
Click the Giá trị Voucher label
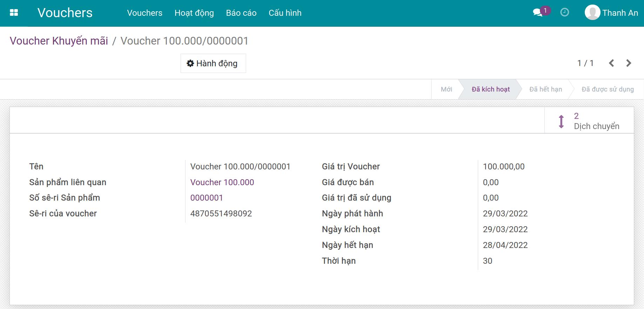tap(351, 167)
